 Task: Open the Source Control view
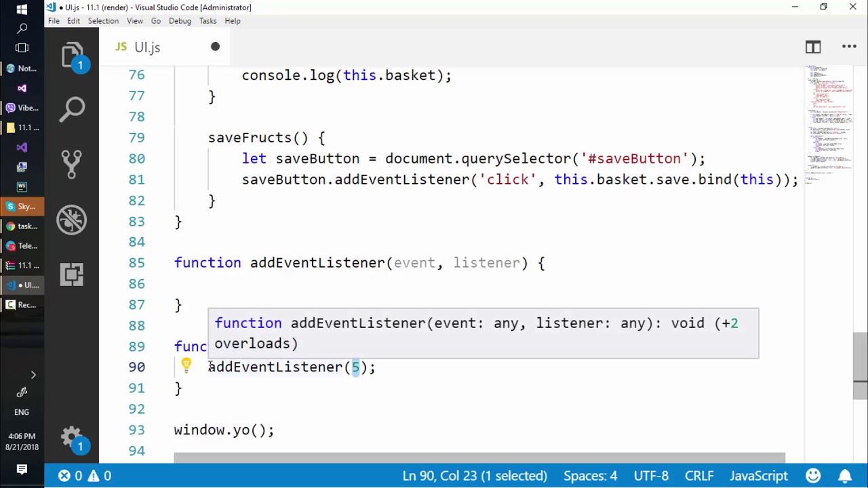pos(72,165)
